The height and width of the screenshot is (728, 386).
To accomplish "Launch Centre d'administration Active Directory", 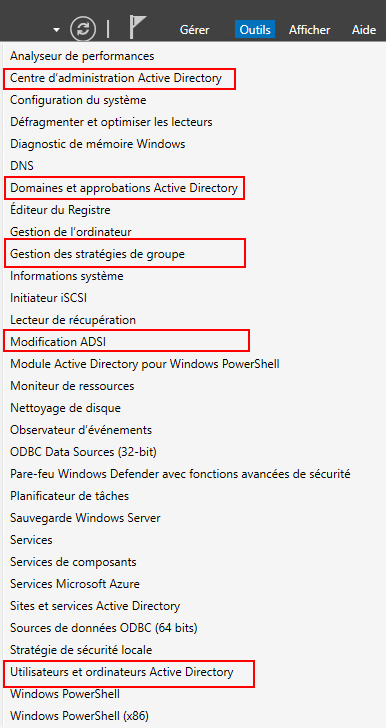I will [116, 78].
